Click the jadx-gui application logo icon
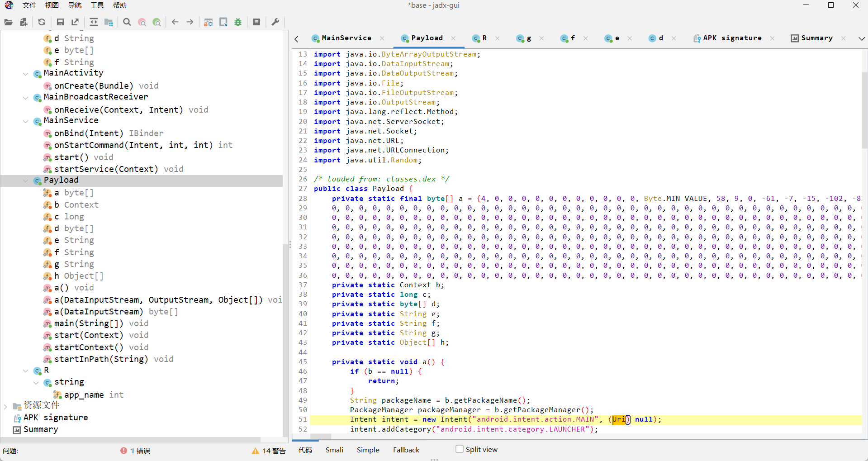868x461 pixels. (x=9, y=5)
